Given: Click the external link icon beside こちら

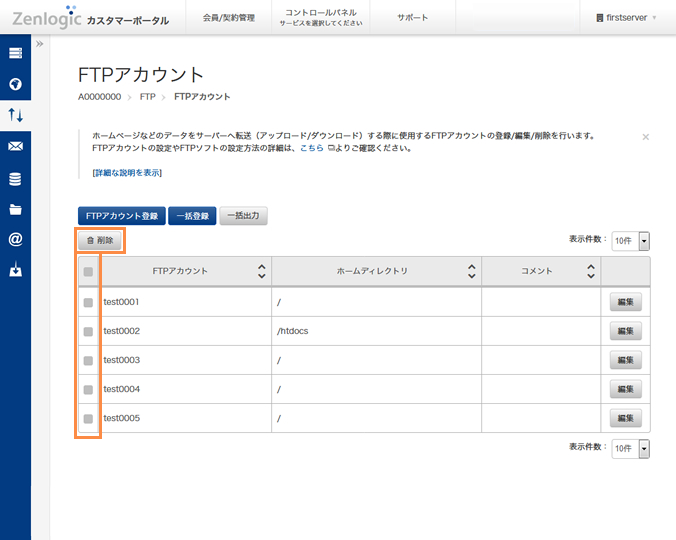Looking at the screenshot, I should click(x=331, y=148).
